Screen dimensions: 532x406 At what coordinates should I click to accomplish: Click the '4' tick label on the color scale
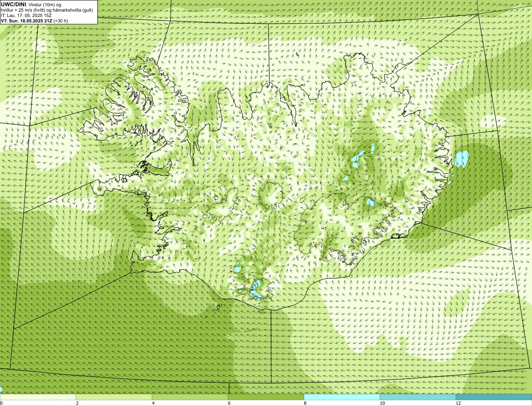point(153,403)
